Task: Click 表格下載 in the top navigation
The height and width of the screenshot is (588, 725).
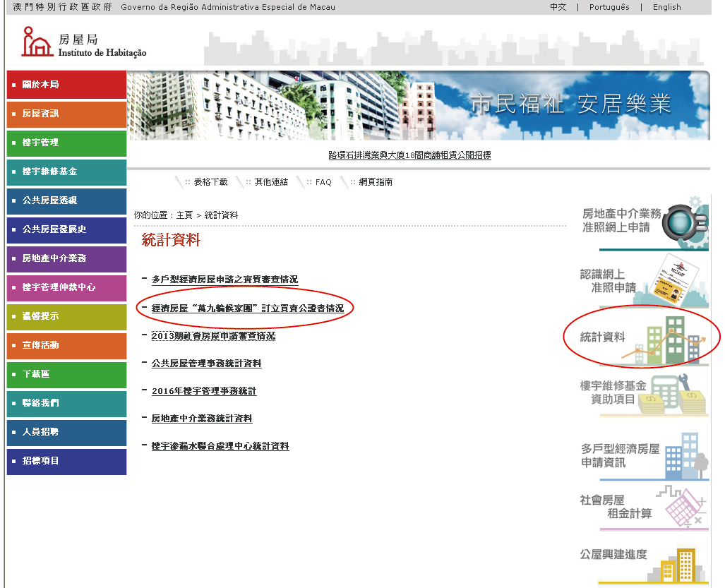Action: [210, 182]
